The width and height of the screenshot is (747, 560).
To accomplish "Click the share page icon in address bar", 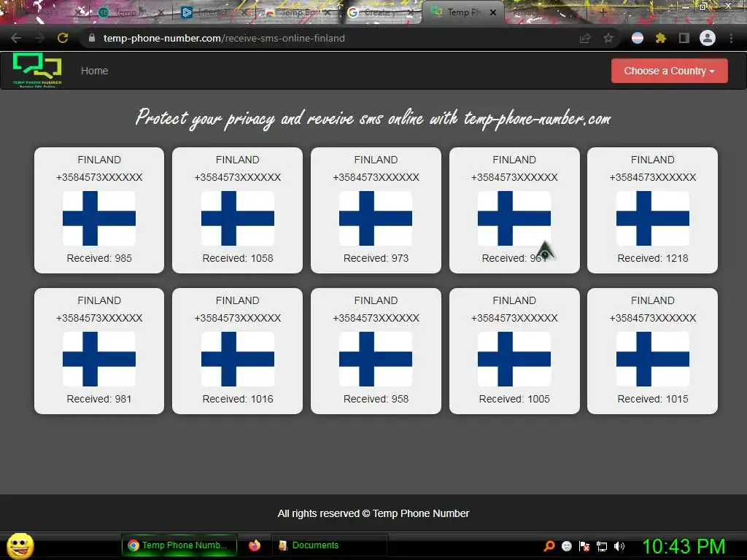I will click(x=585, y=39).
